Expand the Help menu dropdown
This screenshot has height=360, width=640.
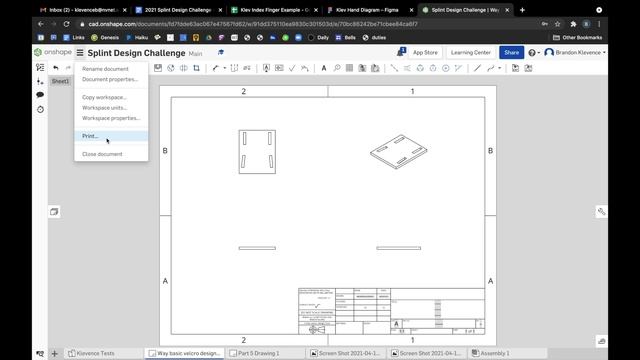coord(534,53)
